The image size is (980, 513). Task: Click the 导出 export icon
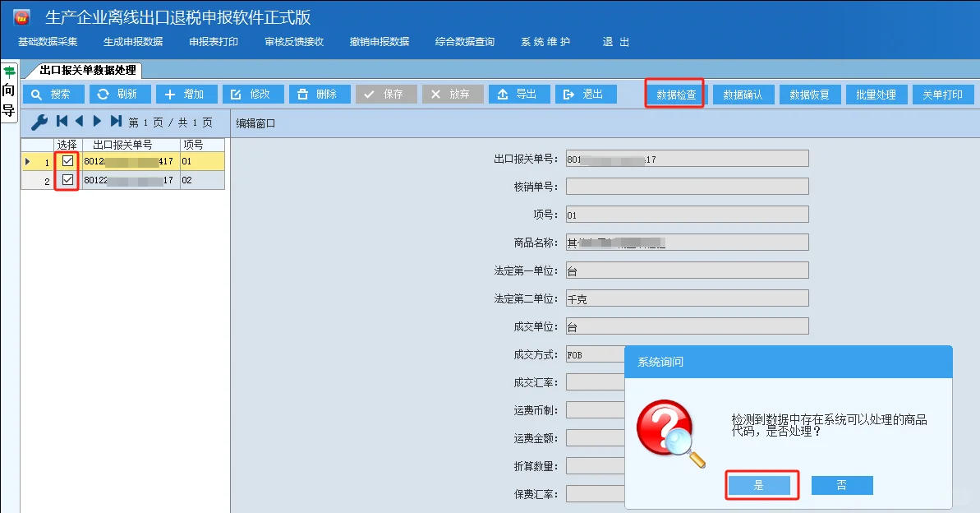(519, 94)
